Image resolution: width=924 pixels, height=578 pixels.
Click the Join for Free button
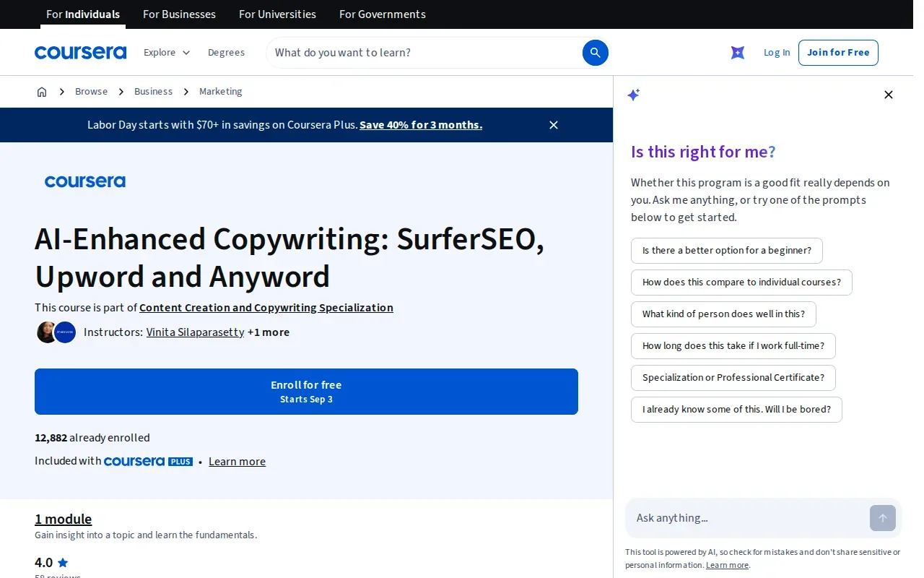(838, 53)
